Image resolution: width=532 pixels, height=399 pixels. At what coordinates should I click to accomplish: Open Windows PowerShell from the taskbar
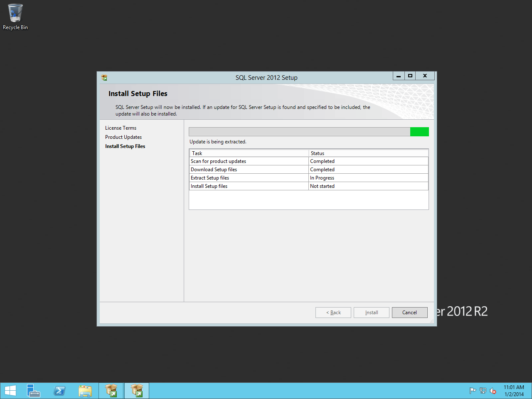[59, 391]
